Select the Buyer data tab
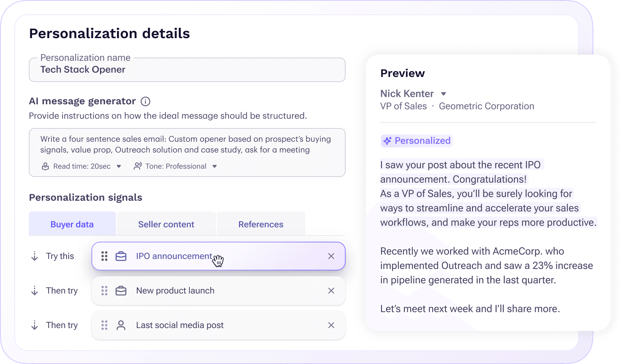The height and width of the screenshot is (364, 625). pyautogui.click(x=72, y=224)
